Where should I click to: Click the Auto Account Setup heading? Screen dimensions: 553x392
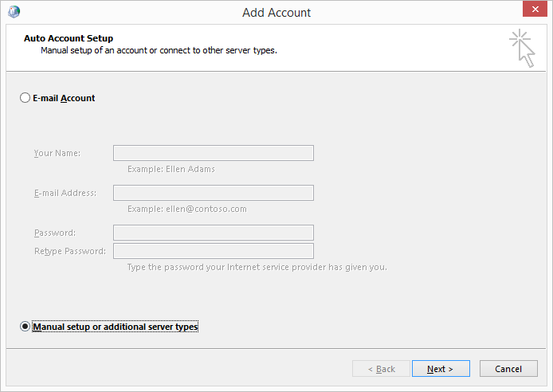pos(69,38)
